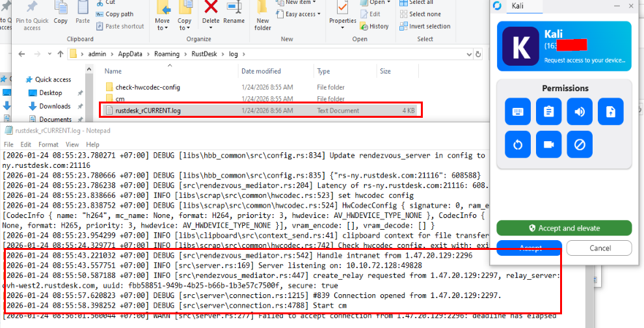Toggle audio permission speaker icon

coord(580,111)
